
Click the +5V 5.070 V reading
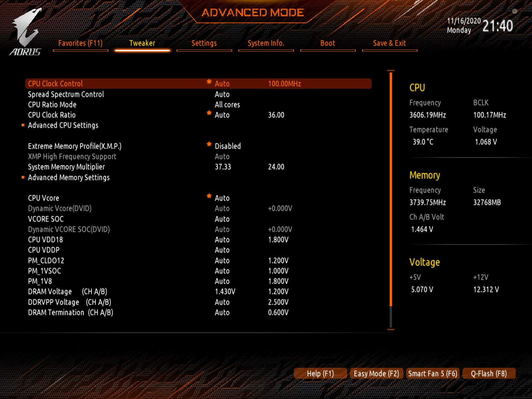[422, 290]
